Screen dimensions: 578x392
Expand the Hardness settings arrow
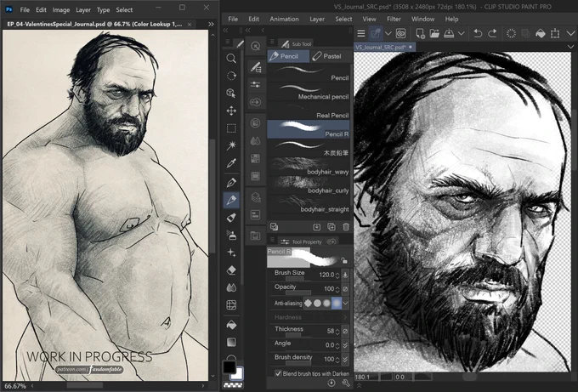pos(345,317)
